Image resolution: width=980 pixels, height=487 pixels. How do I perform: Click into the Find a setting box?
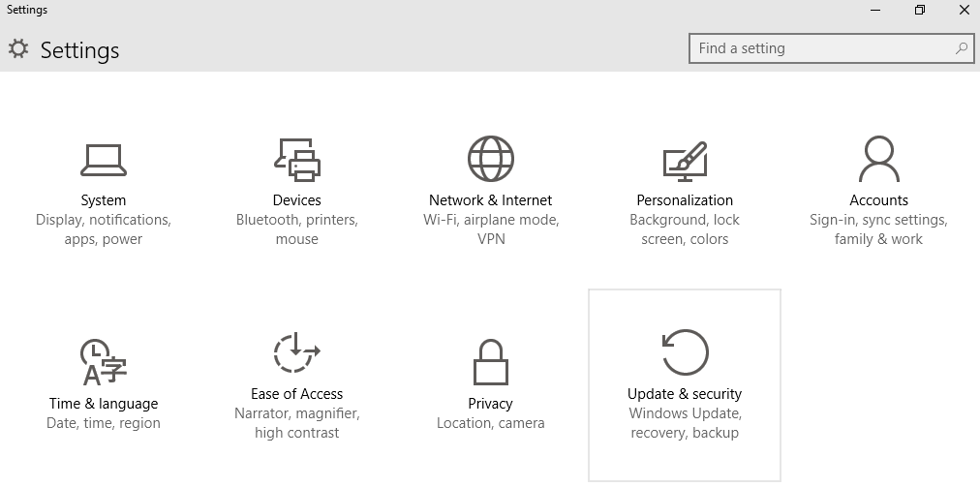831,48
